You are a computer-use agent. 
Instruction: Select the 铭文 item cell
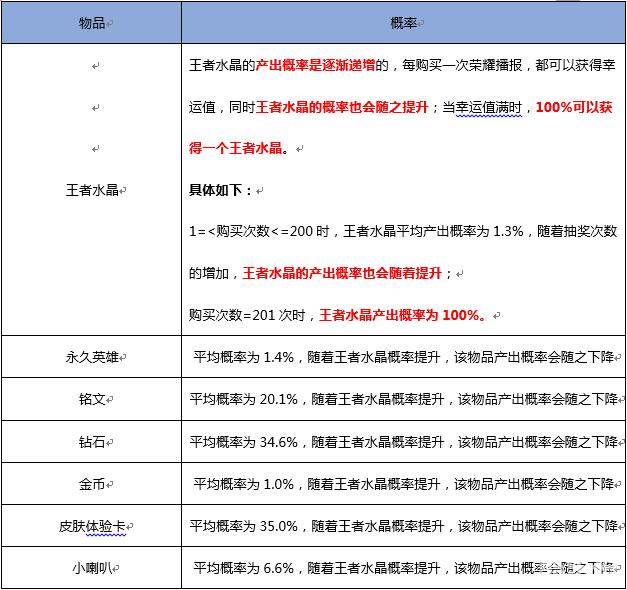pyautogui.click(x=92, y=399)
